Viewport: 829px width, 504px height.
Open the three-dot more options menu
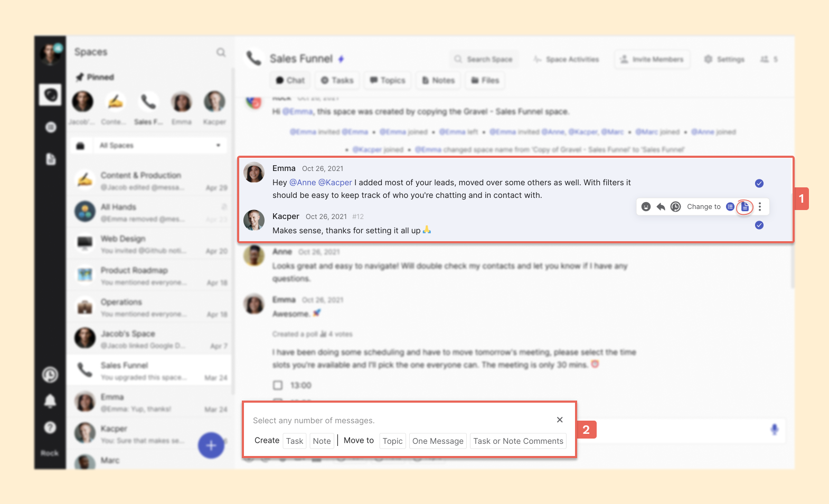pyautogui.click(x=760, y=207)
